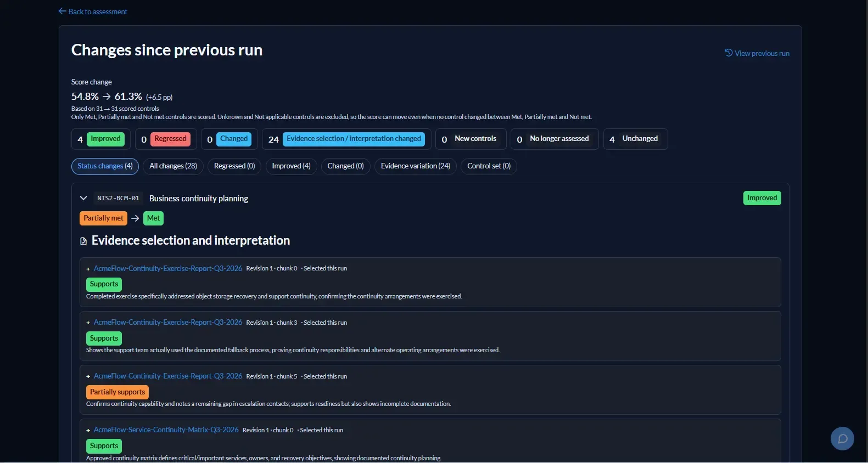Switch to the Regressed (0) filter
Image resolution: width=868 pixels, height=463 pixels.
coord(234,166)
